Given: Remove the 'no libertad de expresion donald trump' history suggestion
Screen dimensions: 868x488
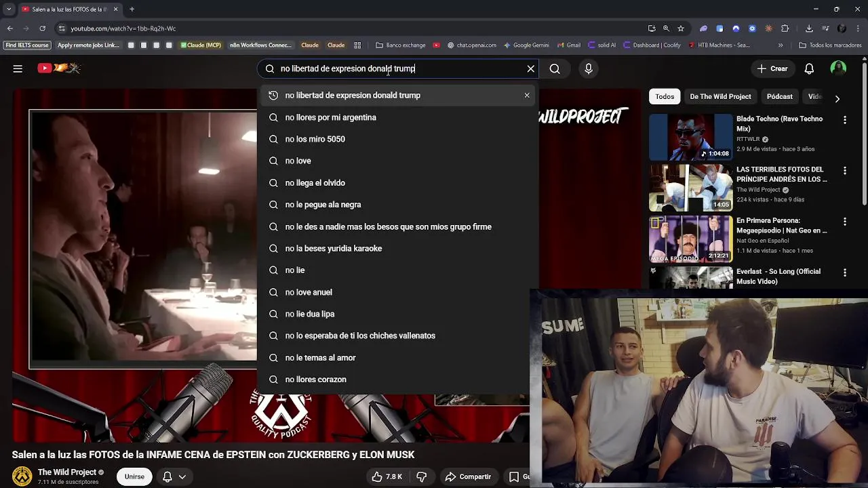Looking at the screenshot, I should 527,96.
